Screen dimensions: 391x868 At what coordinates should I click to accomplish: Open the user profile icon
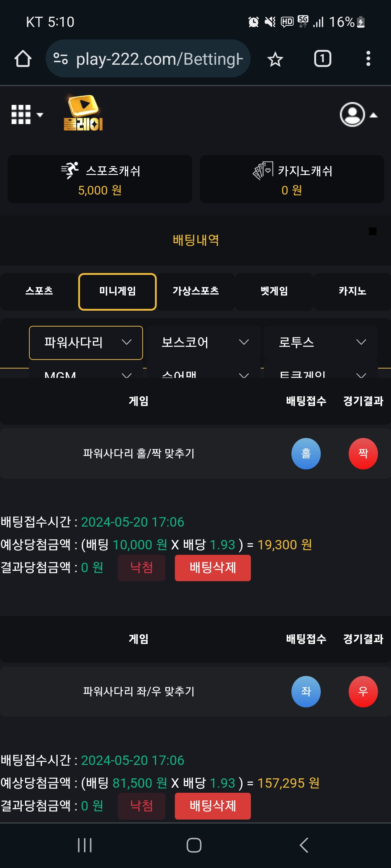[358, 115]
